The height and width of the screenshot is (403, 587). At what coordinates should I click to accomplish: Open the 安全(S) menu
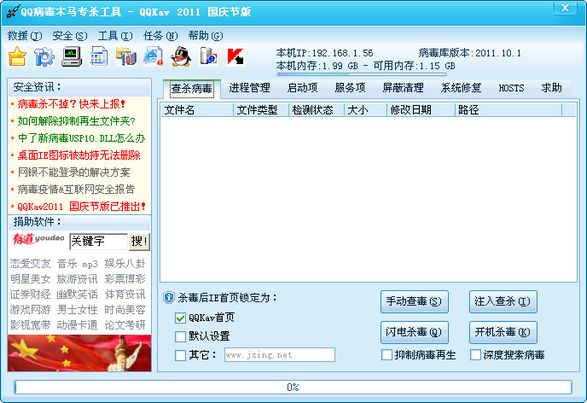click(70, 36)
